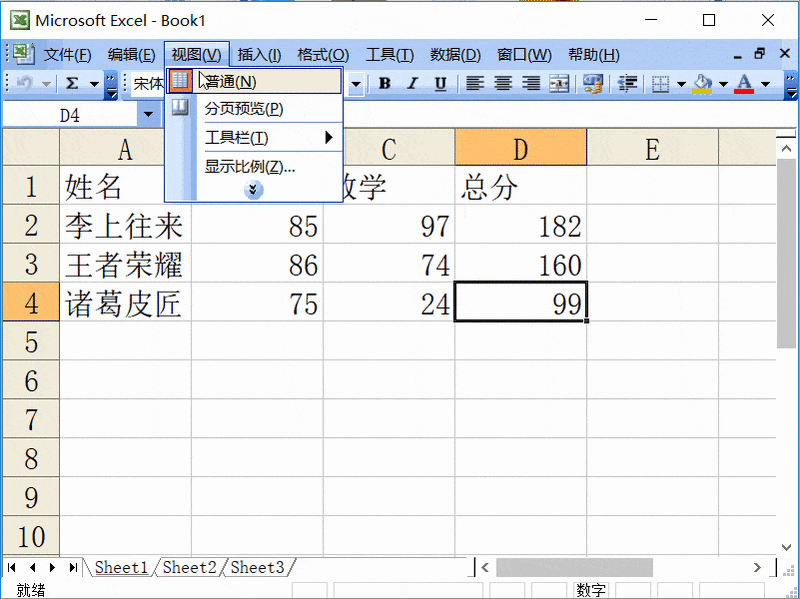Center-align the cell contents
Viewport: 800px width, 599px height.
(502, 83)
